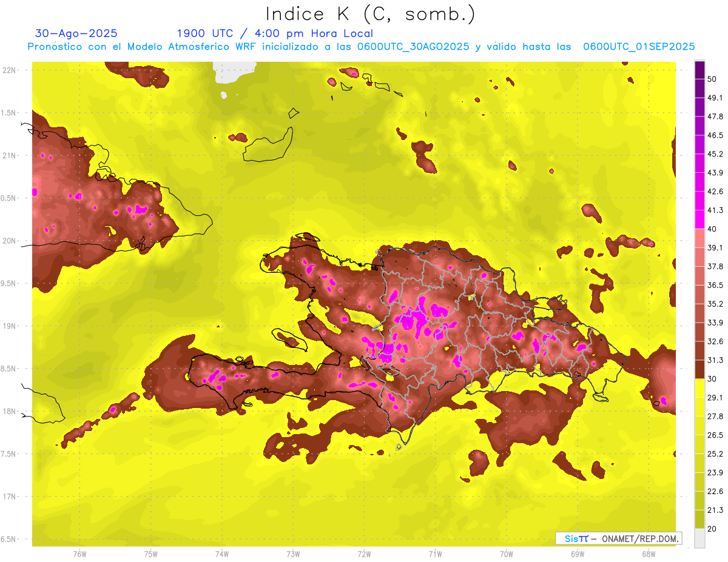Click the longitude label 73W

pyautogui.click(x=293, y=554)
